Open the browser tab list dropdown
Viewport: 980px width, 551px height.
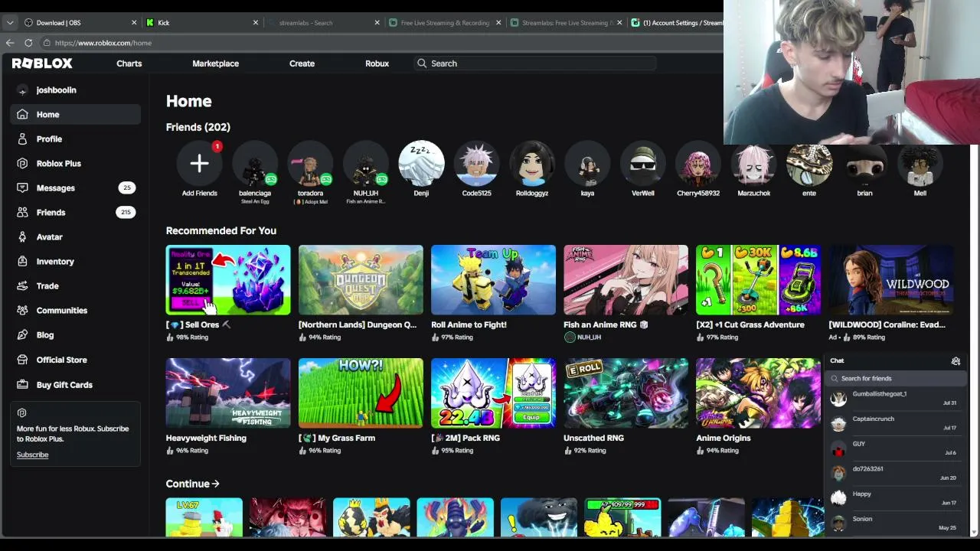pyautogui.click(x=10, y=23)
